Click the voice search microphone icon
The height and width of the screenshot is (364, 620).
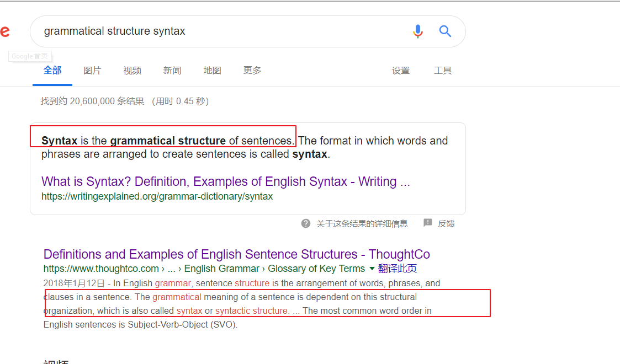pyautogui.click(x=418, y=31)
